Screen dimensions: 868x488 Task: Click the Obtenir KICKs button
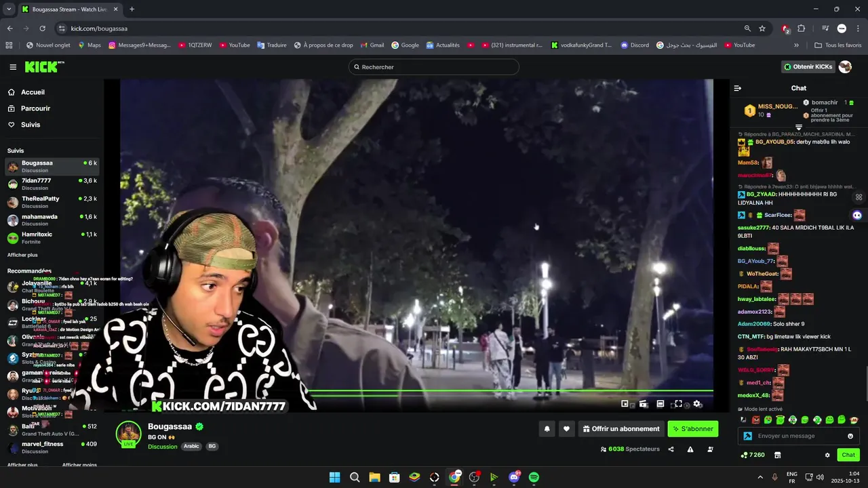808,67
